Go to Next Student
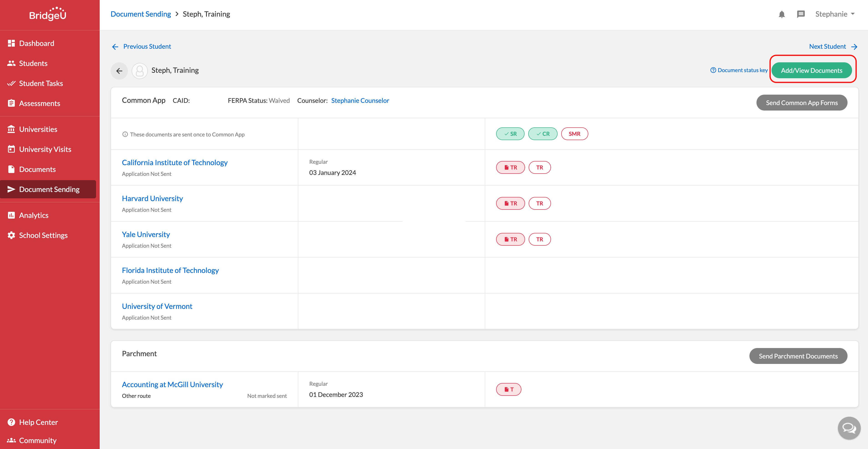The height and width of the screenshot is (449, 868). click(833, 46)
